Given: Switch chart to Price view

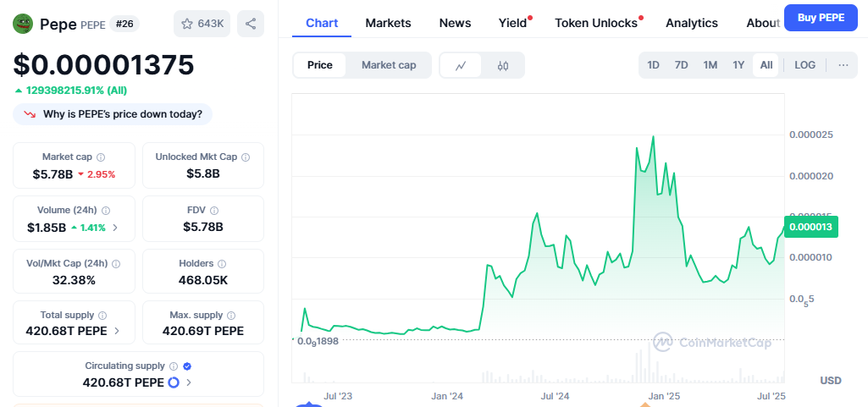Looking at the screenshot, I should [x=320, y=65].
